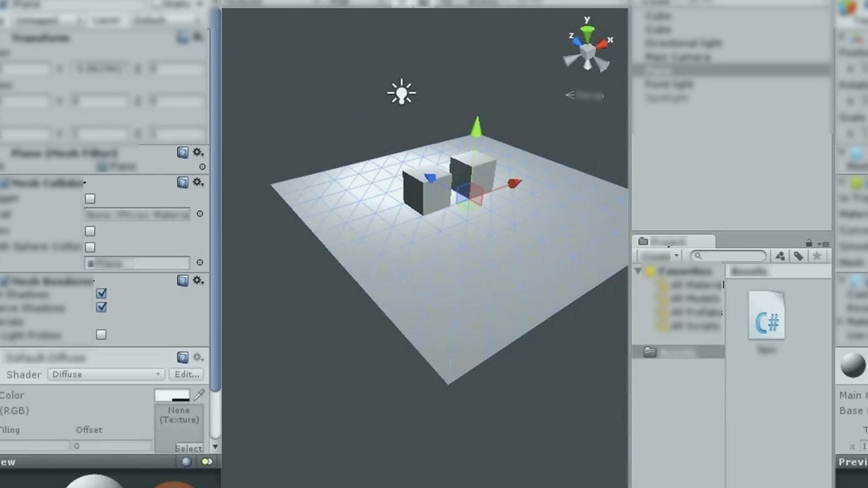868x488 pixels.
Task: Click Select on the texture slot
Action: [x=189, y=448]
